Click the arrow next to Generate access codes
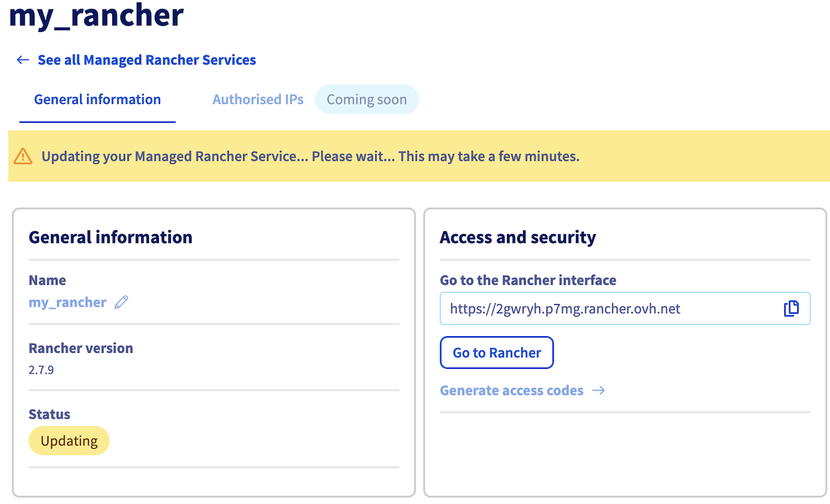The image size is (830, 504). [x=599, y=390]
